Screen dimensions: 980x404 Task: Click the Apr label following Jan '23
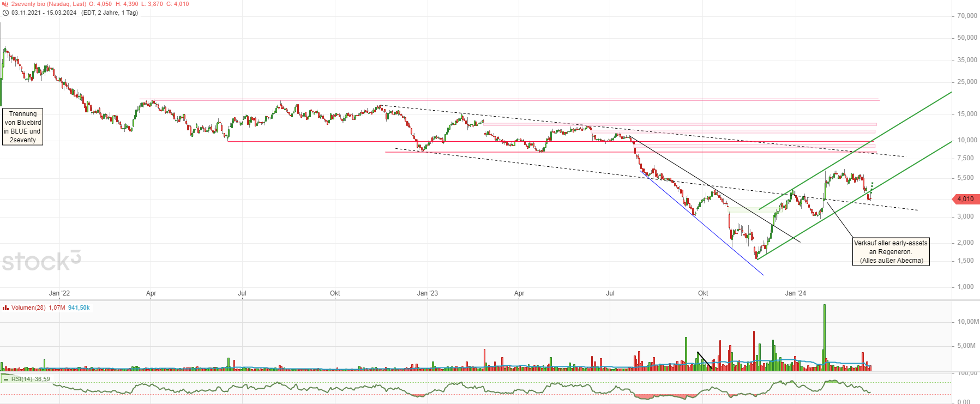click(x=519, y=293)
